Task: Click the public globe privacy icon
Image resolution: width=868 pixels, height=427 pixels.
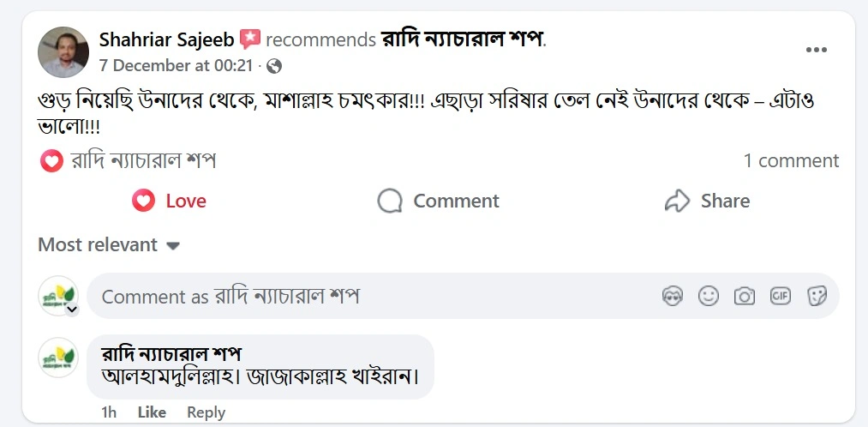Action: [x=274, y=66]
